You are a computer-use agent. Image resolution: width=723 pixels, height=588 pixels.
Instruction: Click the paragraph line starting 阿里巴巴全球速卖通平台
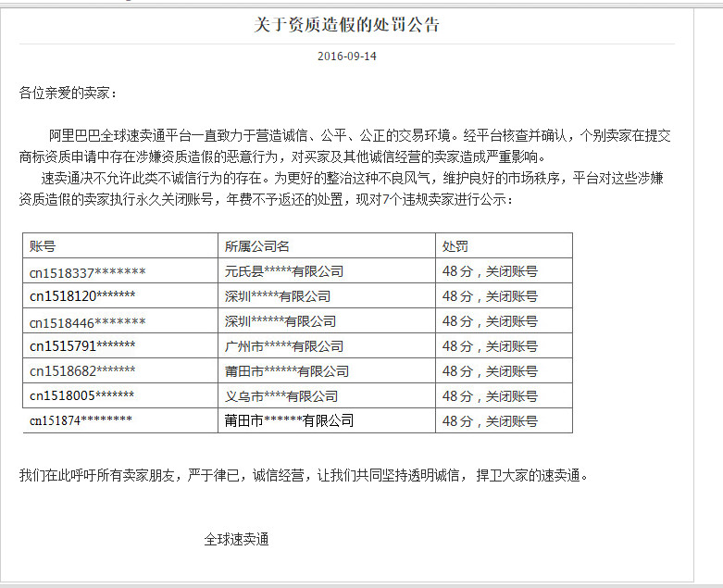pyautogui.click(x=360, y=135)
